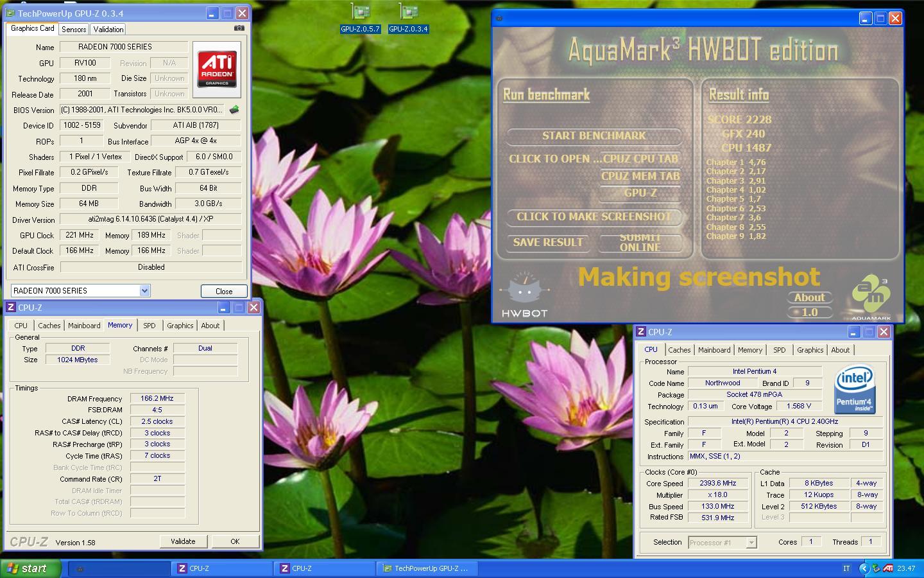
Task: Click the BIOS save chip icon in GPU-Z
Action: tap(234, 110)
